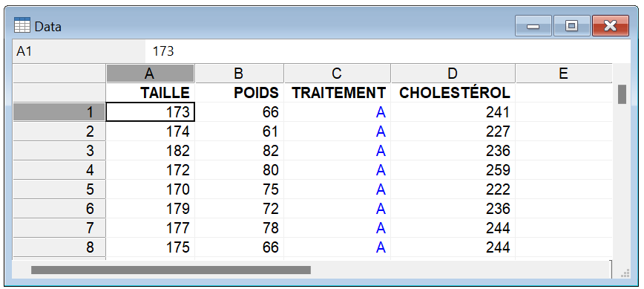
Task: Click the TRAITEMENT cell in row 1
Action: tap(337, 112)
